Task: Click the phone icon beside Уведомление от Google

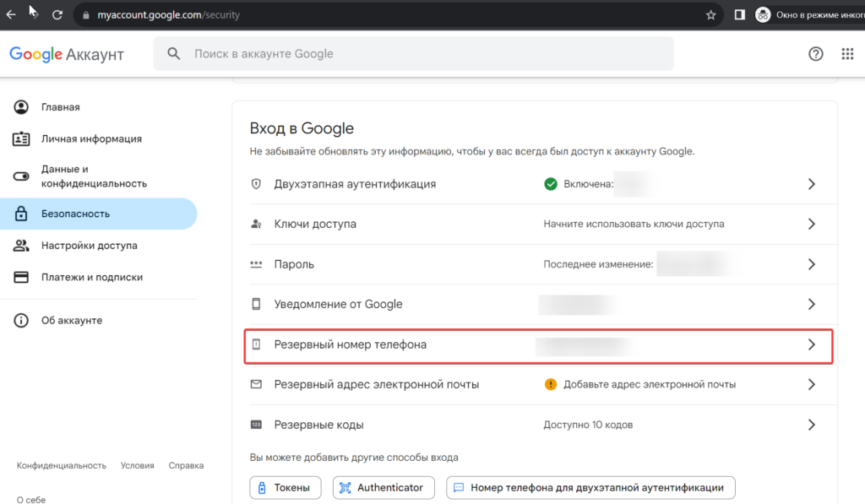Action: (256, 304)
